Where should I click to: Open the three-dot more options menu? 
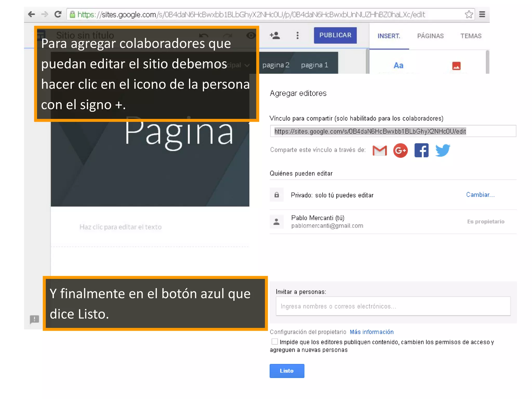[x=297, y=35]
